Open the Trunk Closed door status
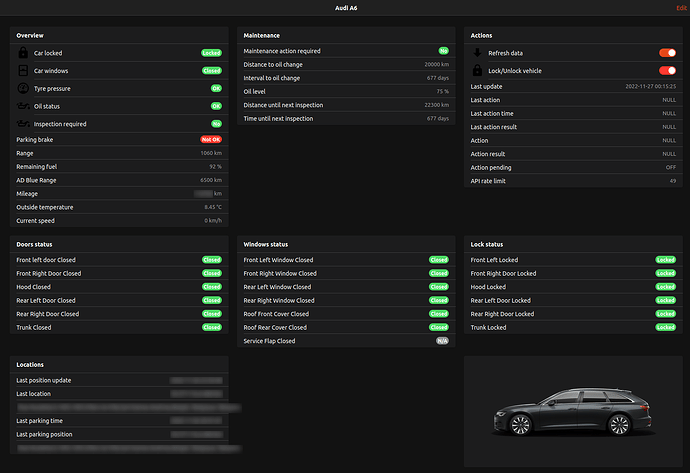690x473 pixels. (x=117, y=327)
